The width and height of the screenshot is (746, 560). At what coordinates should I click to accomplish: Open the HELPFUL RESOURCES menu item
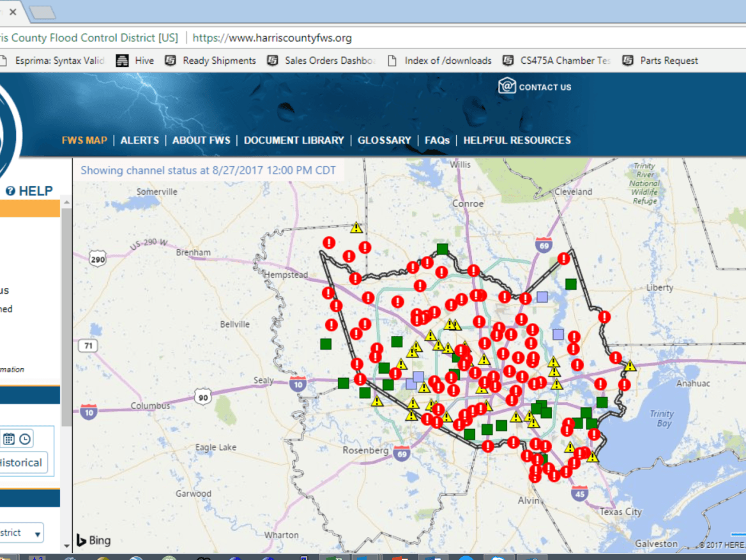(517, 140)
